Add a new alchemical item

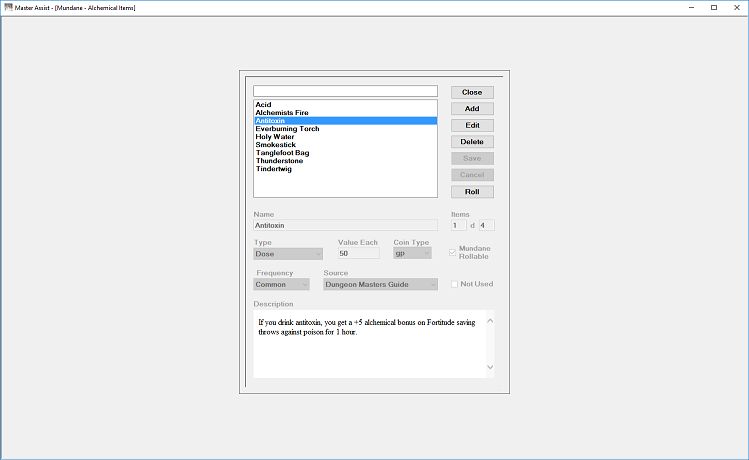[x=472, y=108]
